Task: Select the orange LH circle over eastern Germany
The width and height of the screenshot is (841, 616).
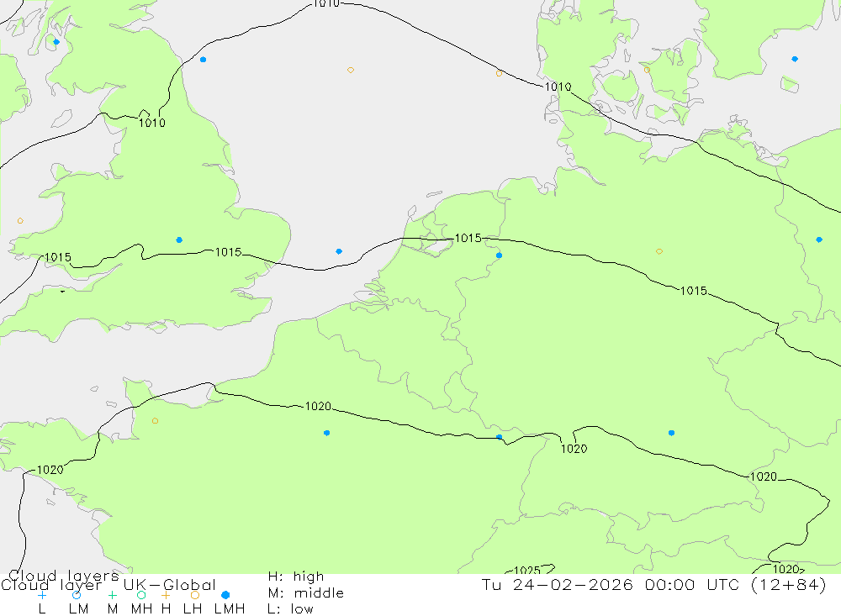Action: pos(659,251)
